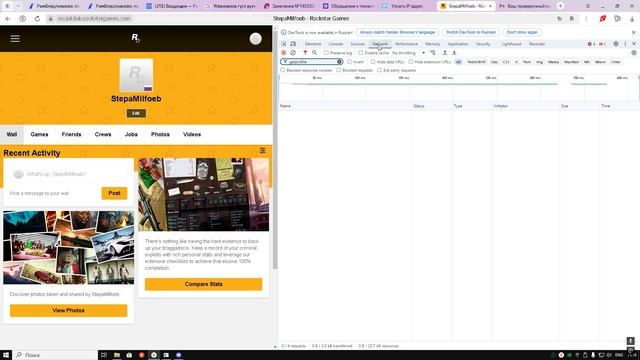Click the errors count indicator

click(591, 44)
